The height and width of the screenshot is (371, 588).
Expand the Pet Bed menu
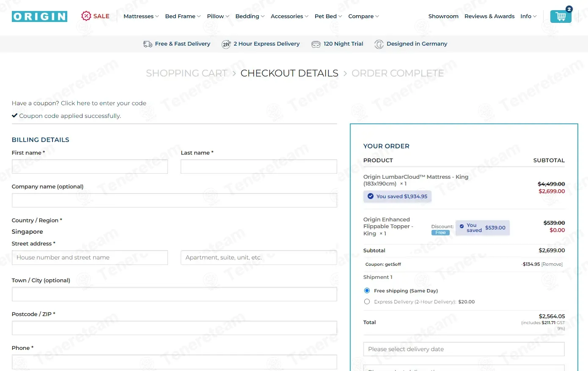click(328, 16)
